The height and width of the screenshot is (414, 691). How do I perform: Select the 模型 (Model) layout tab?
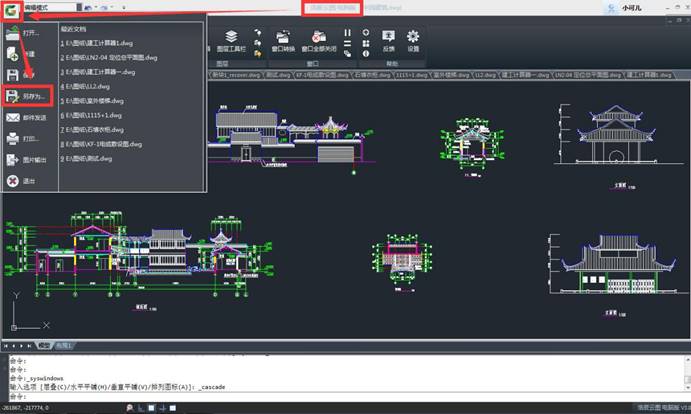45,345
